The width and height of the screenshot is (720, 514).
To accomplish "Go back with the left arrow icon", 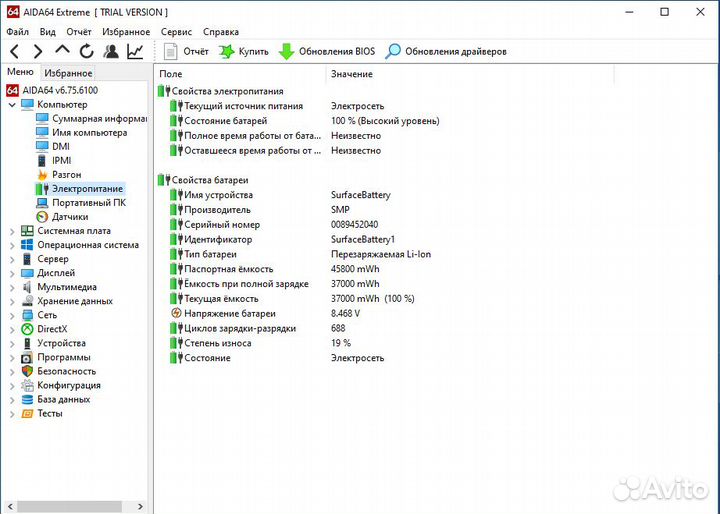I will [x=15, y=51].
